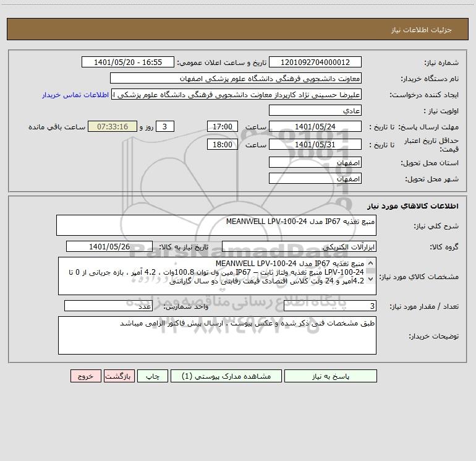The image size is (476, 461).
Task: Click the خروج exit button
Action: (85, 376)
